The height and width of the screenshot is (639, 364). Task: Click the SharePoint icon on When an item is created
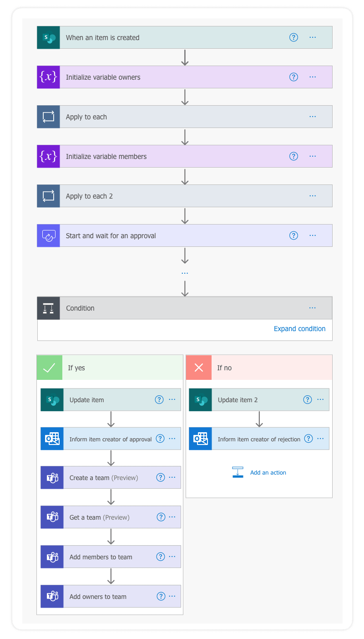(48, 37)
